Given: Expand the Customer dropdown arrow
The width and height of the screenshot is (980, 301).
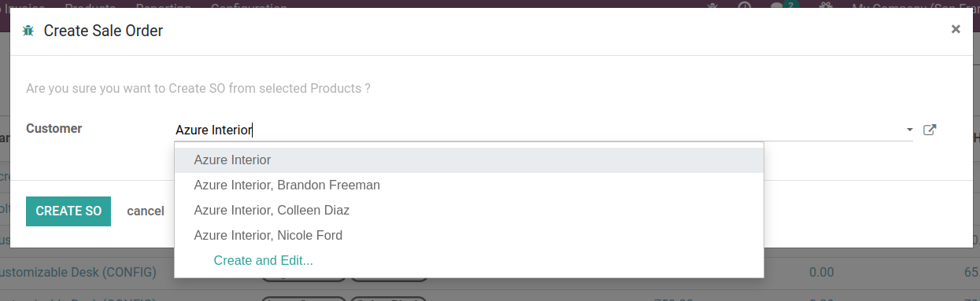Looking at the screenshot, I should click(909, 130).
